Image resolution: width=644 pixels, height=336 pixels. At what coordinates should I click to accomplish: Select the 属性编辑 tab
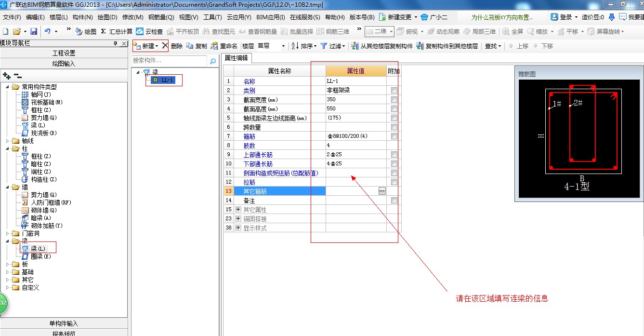(237, 58)
